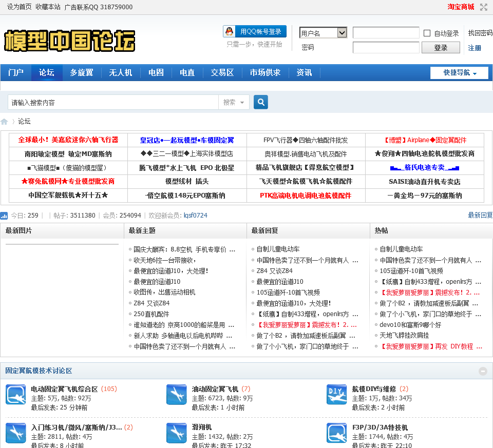The width and height of the screenshot is (493, 448).
Task: Click the home icon in breadcrumb
Action: (4, 122)
